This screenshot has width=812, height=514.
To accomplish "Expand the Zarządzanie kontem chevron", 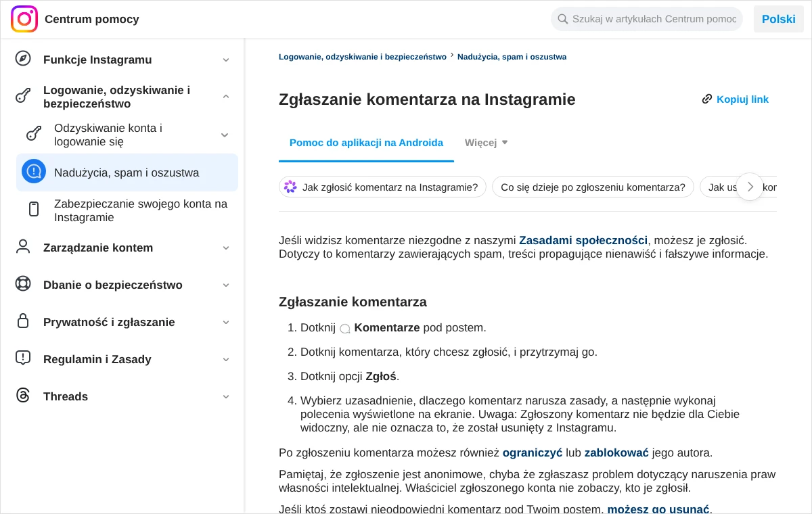I will click(x=226, y=248).
